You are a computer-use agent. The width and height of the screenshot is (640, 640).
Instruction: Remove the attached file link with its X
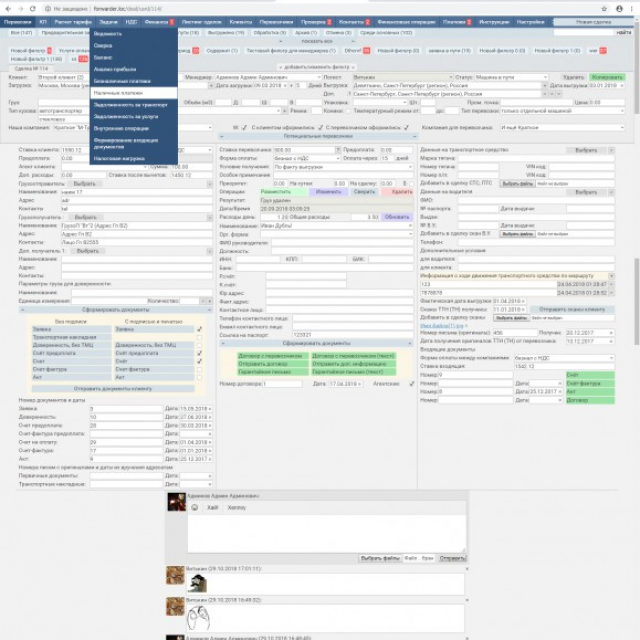466,326
